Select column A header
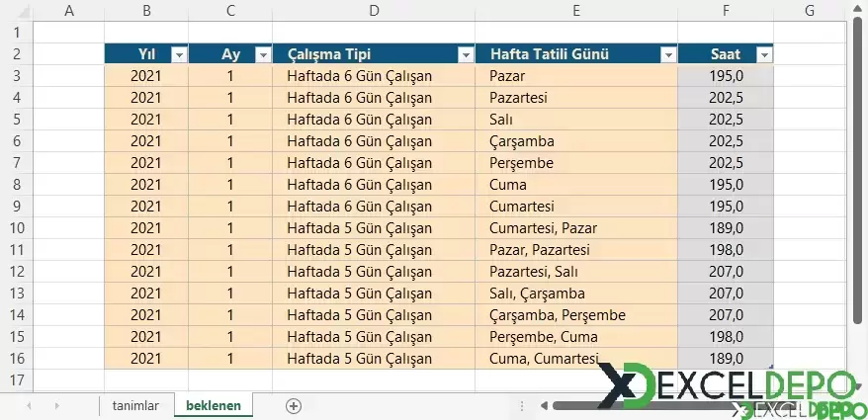The height and width of the screenshot is (420, 868). (x=69, y=10)
